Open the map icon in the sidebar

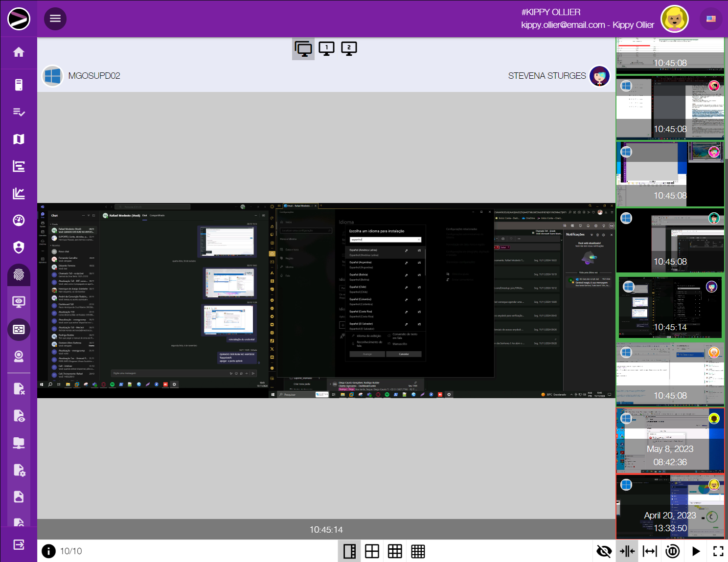pos(19,139)
